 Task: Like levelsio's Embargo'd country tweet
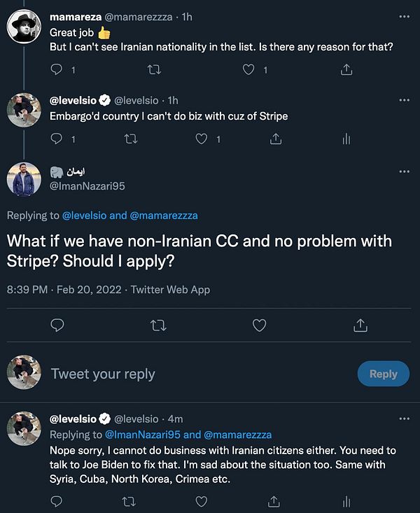202,139
